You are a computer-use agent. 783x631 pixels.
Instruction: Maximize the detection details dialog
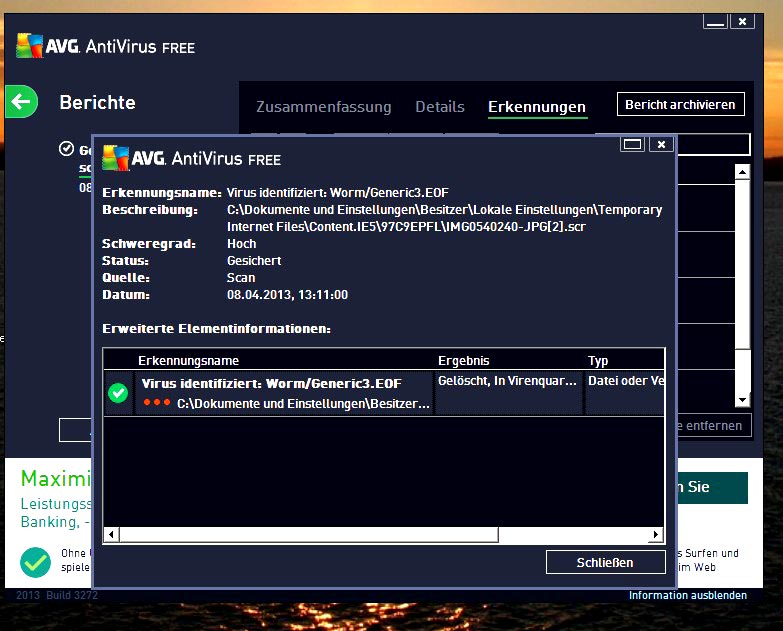pyautogui.click(x=632, y=144)
